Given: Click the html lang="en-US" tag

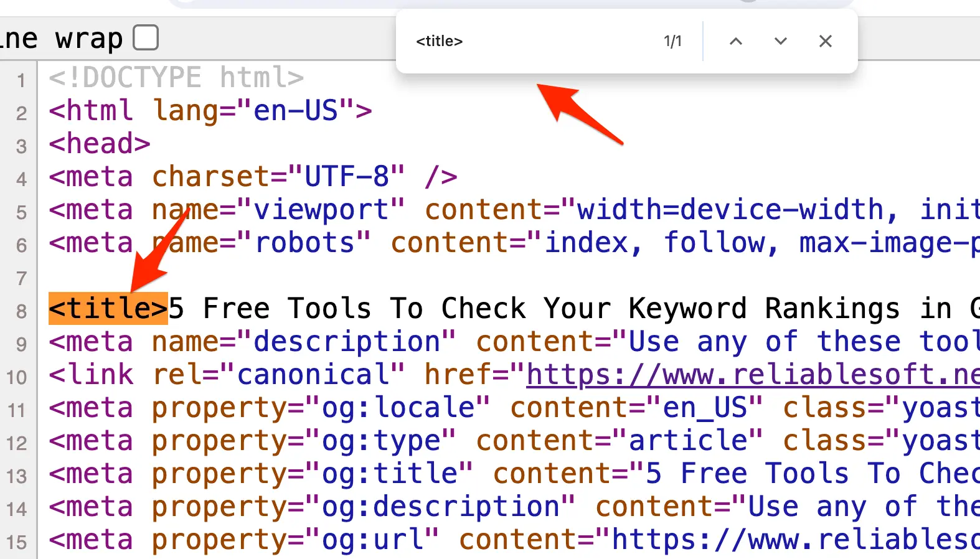Looking at the screenshot, I should click(210, 111).
